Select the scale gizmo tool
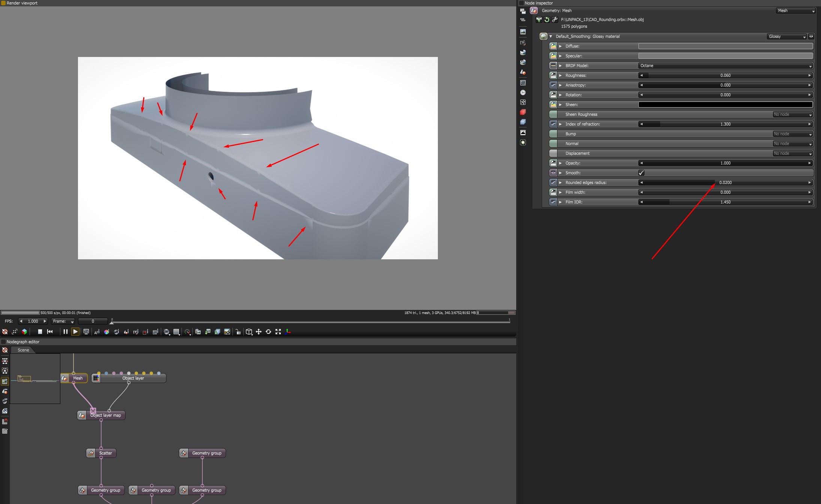The height and width of the screenshot is (504, 821). click(x=278, y=332)
